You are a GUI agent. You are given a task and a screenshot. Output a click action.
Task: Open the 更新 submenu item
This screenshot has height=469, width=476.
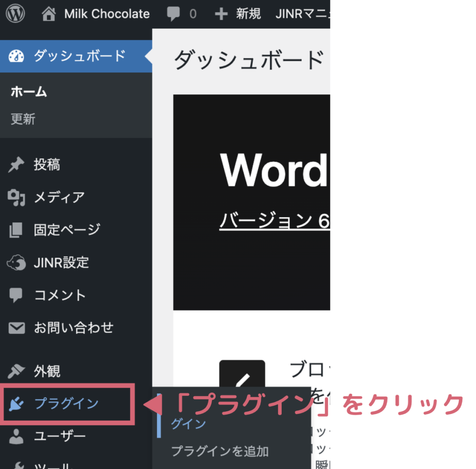click(x=23, y=119)
